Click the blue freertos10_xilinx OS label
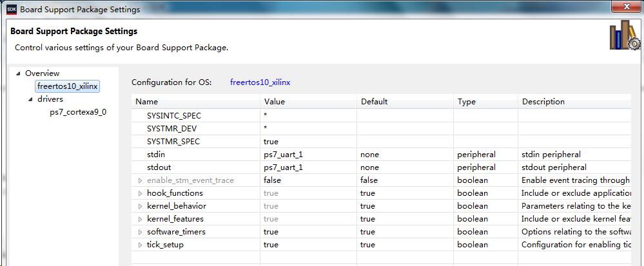 pos(260,82)
